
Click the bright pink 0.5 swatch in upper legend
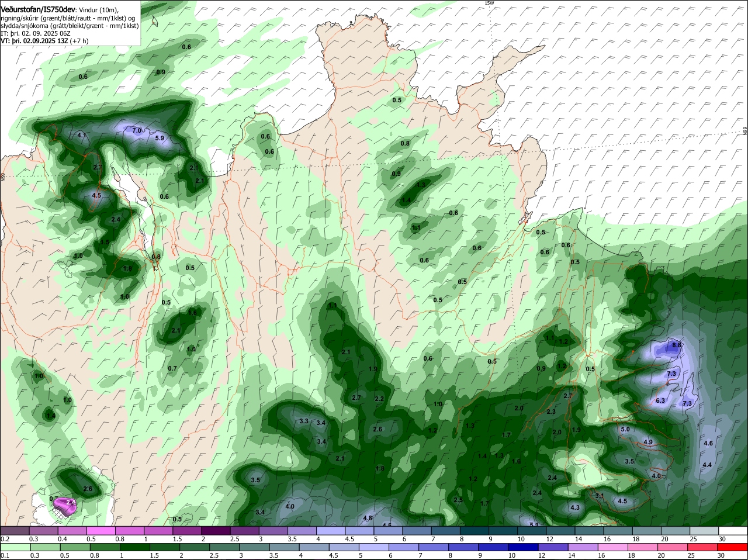(x=101, y=531)
